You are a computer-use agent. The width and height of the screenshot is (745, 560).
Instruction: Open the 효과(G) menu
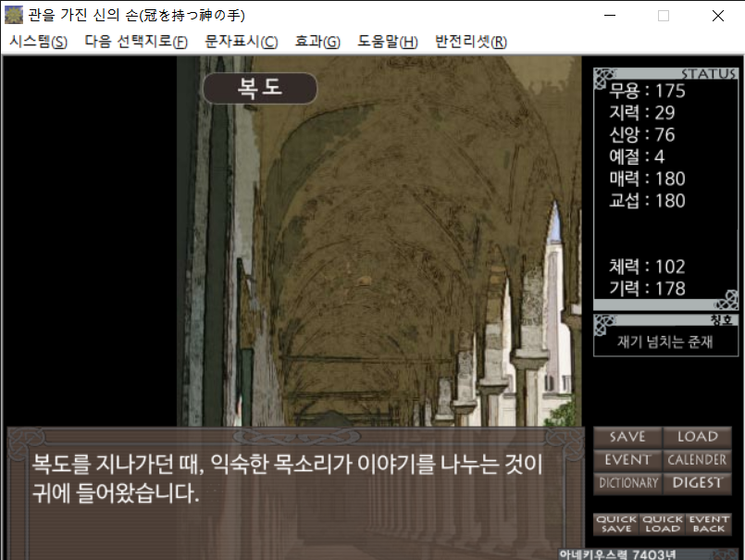coord(317,42)
